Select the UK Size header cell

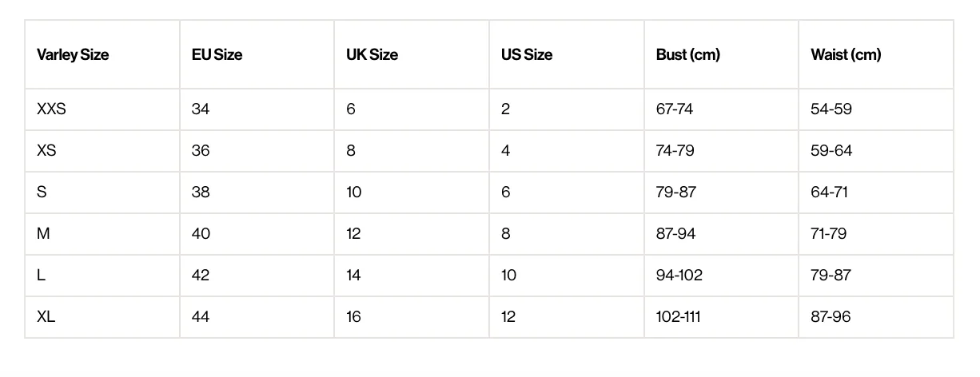pos(412,54)
